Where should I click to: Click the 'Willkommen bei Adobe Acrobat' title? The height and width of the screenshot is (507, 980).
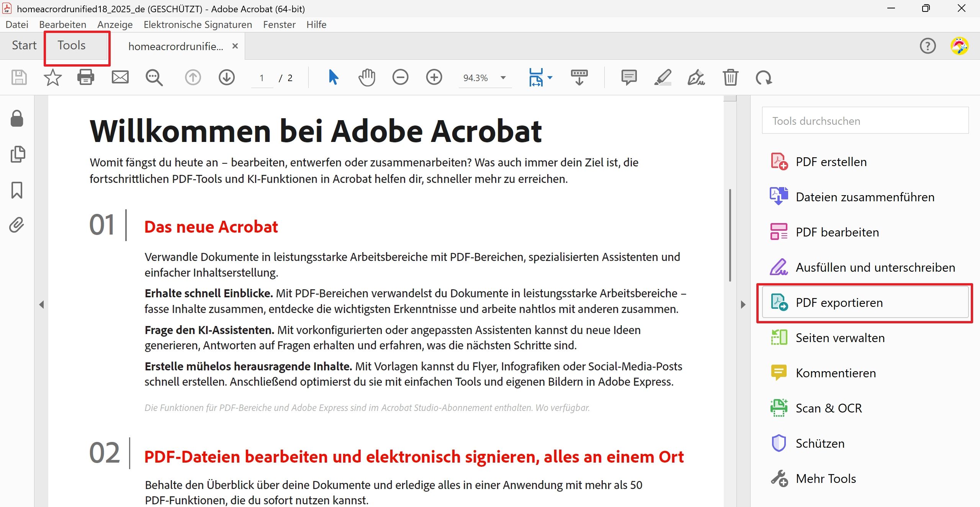click(x=316, y=131)
